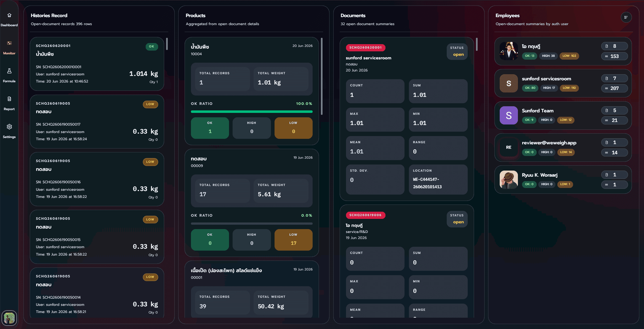
Task: Click the LOW: 110 chip
Action: click(569, 88)
